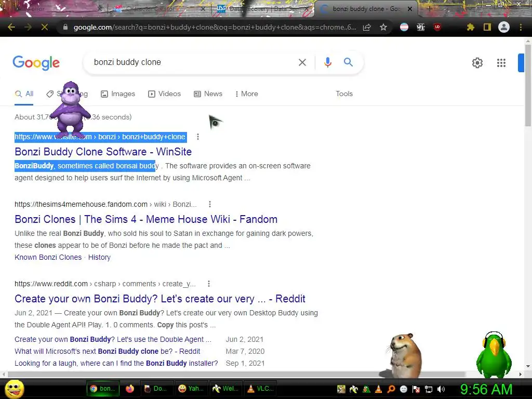The image size is (532, 399).
Task: Switch to the 'Yah...' taskbar window
Action: 191,389
